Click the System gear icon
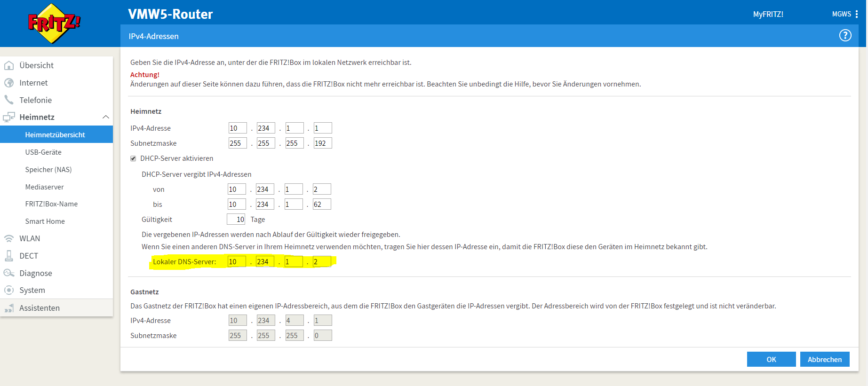 pyautogui.click(x=9, y=290)
